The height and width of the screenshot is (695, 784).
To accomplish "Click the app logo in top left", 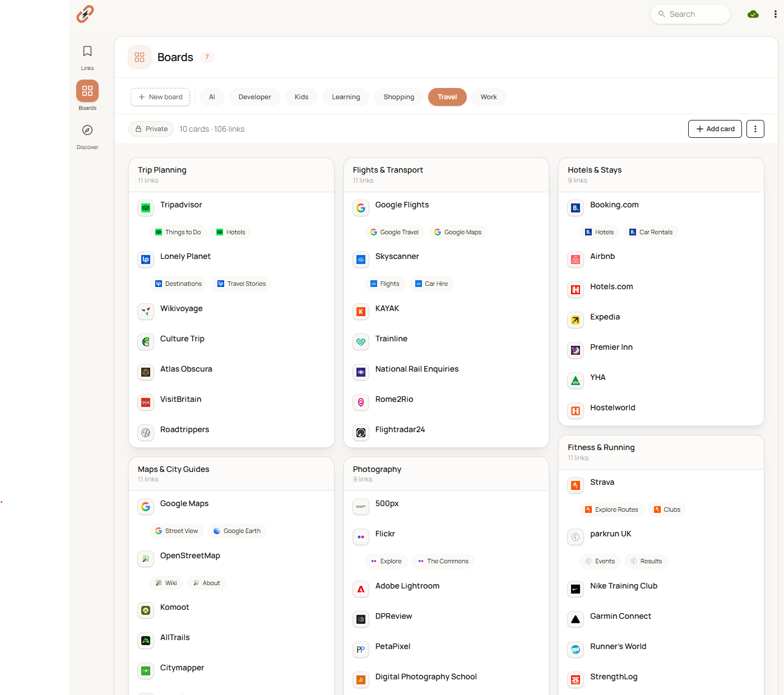I will tap(85, 14).
